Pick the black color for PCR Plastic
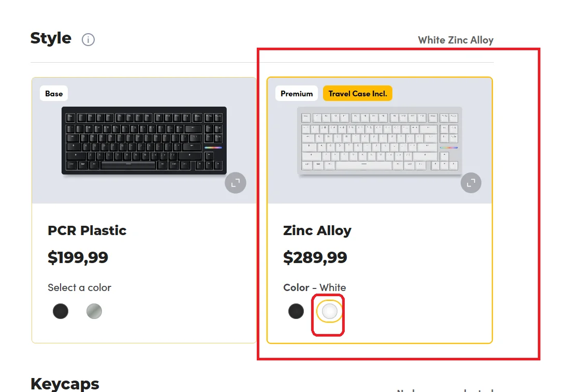This screenshot has width=572, height=392. tap(61, 311)
